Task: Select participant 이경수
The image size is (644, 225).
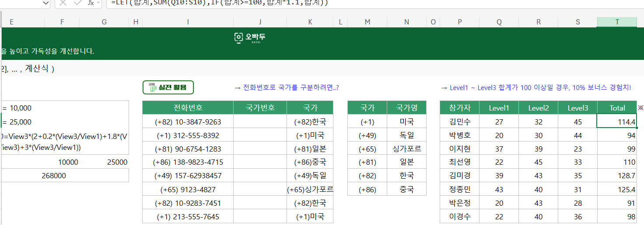Action: (x=460, y=217)
